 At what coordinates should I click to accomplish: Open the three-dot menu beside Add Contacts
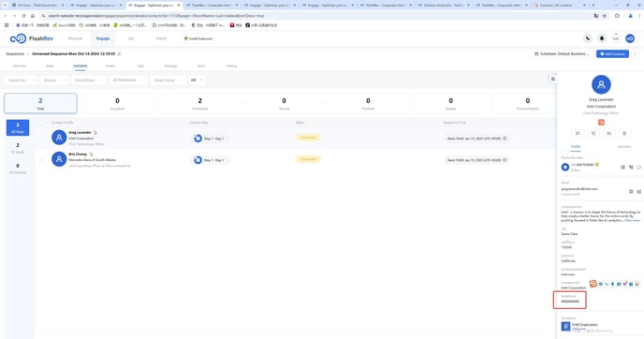coord(635,53)
